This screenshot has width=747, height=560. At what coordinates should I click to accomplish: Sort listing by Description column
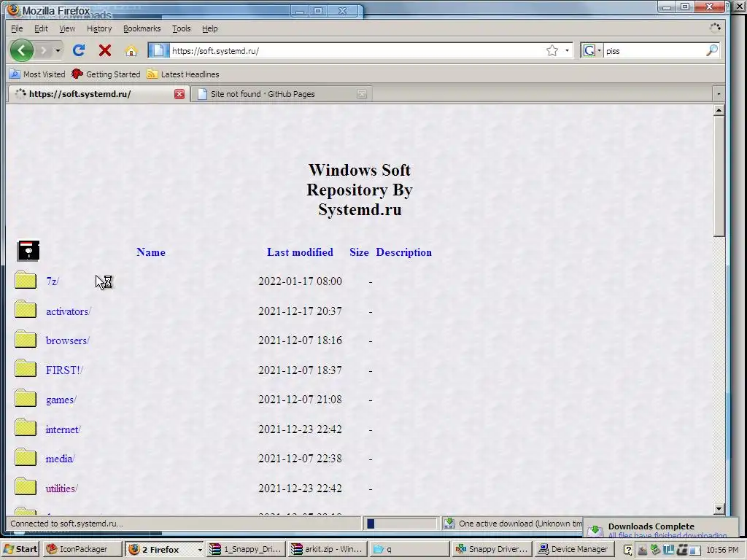click(403, 252)
